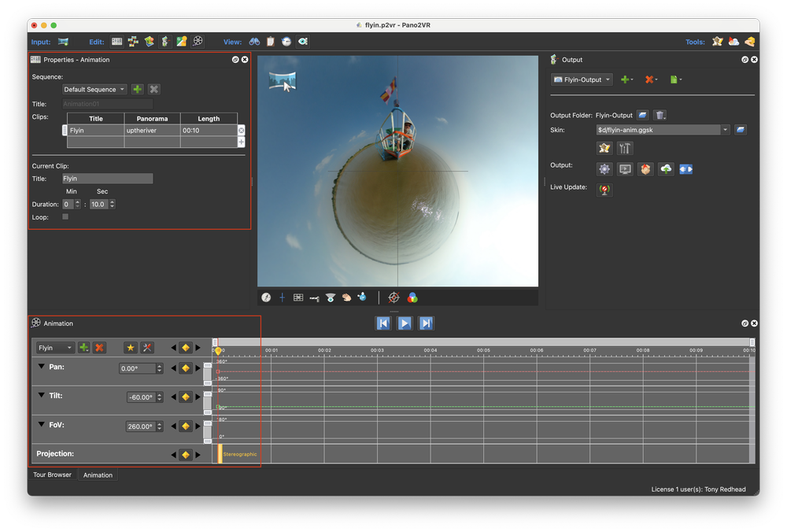Click the skin editor icon under Skin field
The width and height of the screenshot is (787, 532).
[604, 148]
